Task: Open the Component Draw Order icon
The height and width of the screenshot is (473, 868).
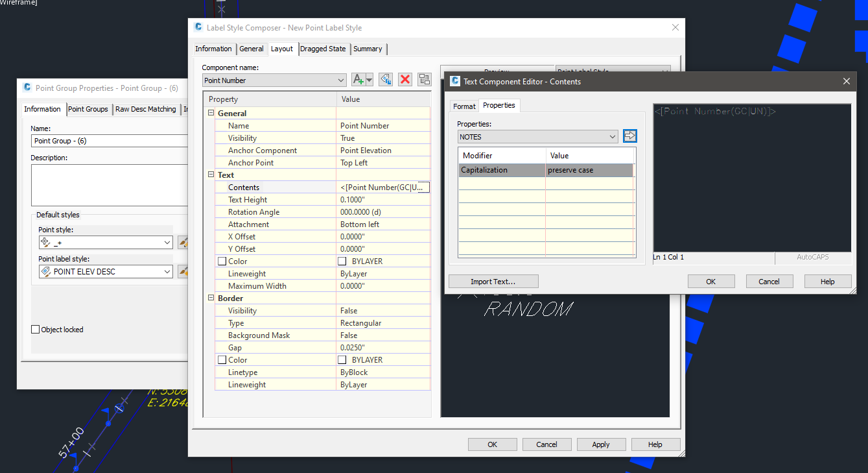Action: pos(425,79)
